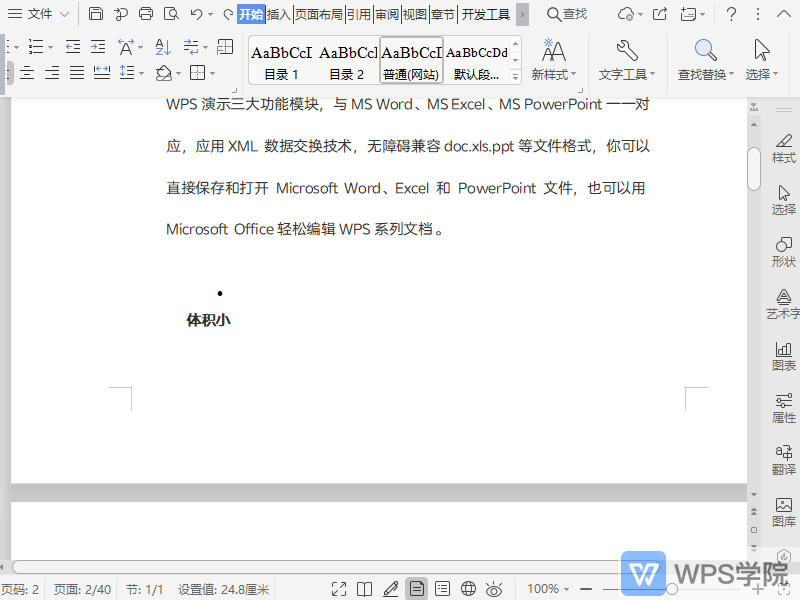Open the 图库 image library panel

coord(783,511)
